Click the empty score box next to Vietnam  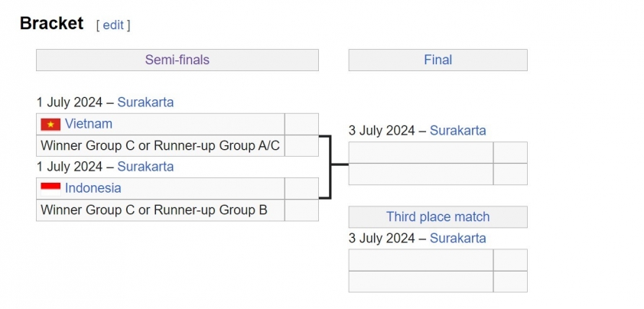[x=301, y=124]
